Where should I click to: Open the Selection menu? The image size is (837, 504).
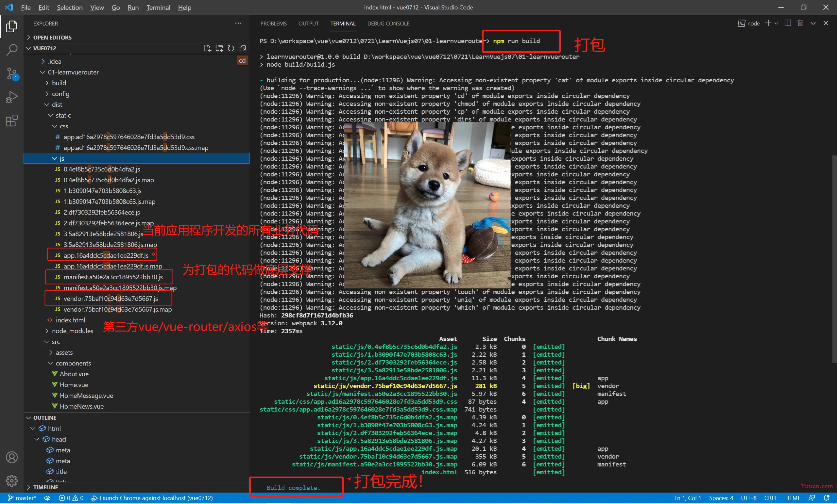pos(70,8)
